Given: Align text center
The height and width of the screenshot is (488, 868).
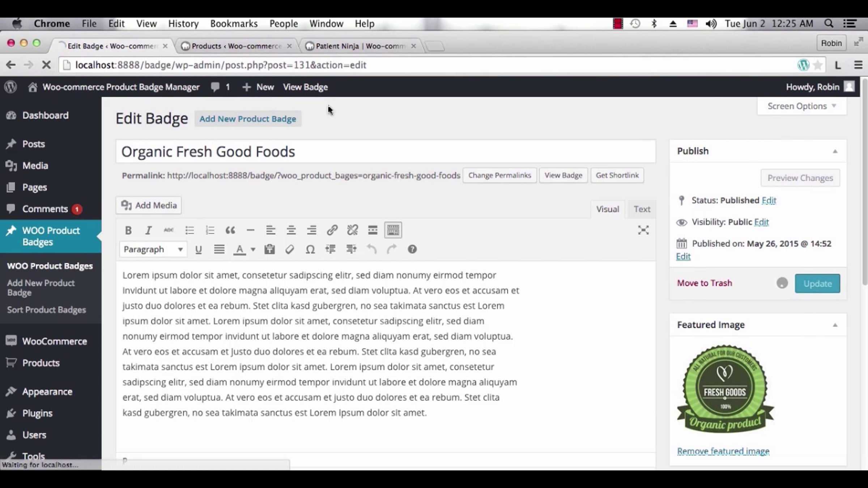Looking at the screenshot, I should (x=291, y=230).
